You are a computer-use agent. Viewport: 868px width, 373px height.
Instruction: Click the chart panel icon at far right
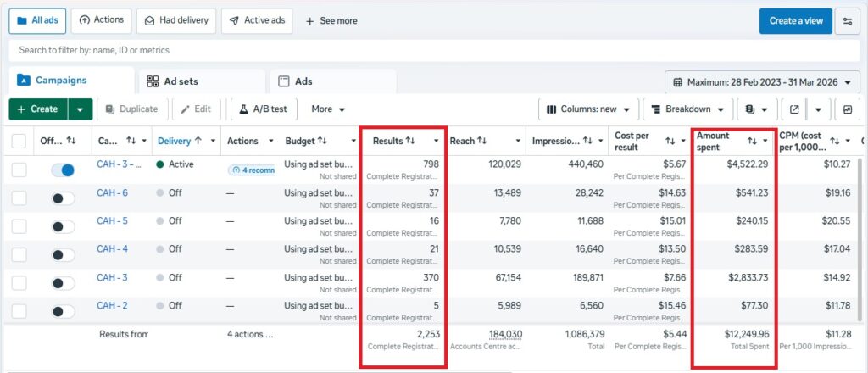click(847, 109)
